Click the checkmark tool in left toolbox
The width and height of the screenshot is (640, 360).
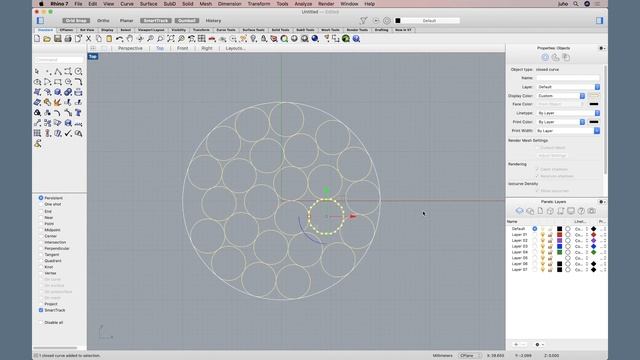68,133
